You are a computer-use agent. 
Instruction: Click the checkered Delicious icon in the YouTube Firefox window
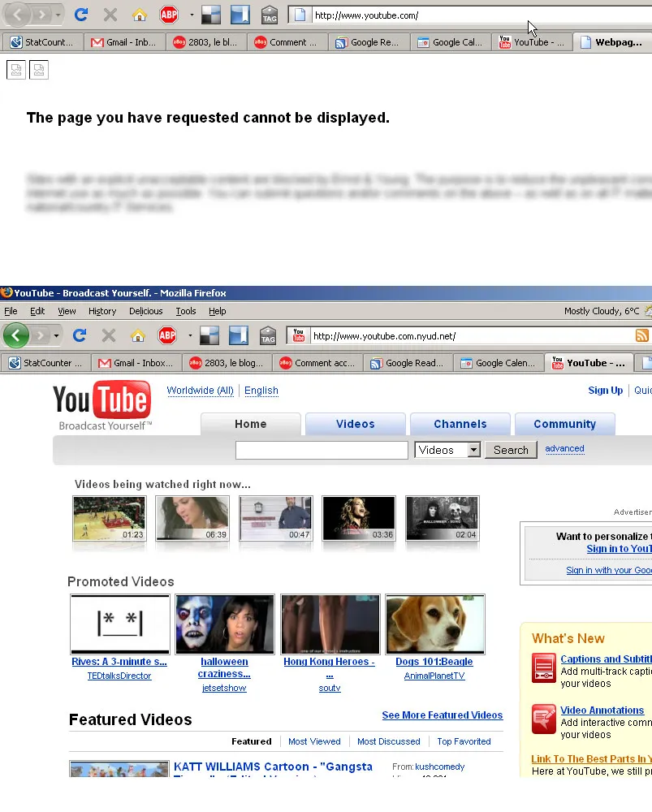[209, 335]
